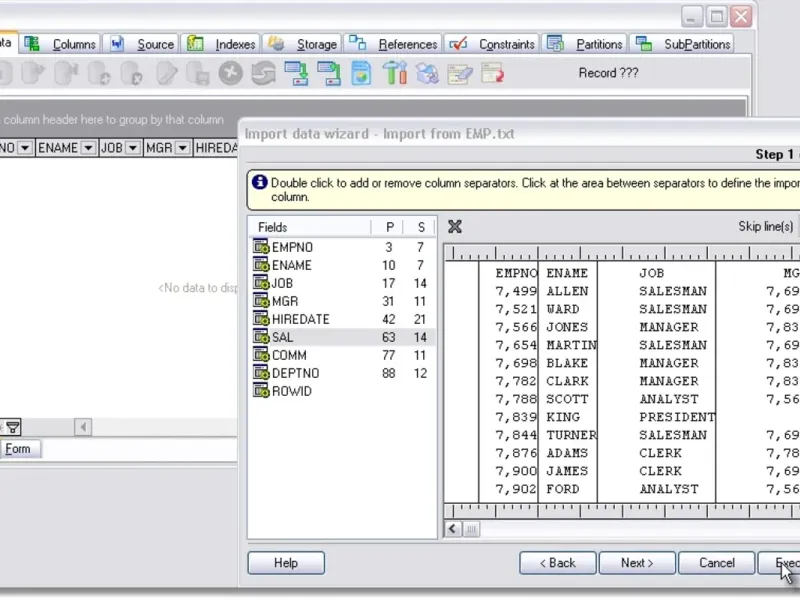Click the Record ??? indicator
Screen dimensions: 800x600
(608, 73)
